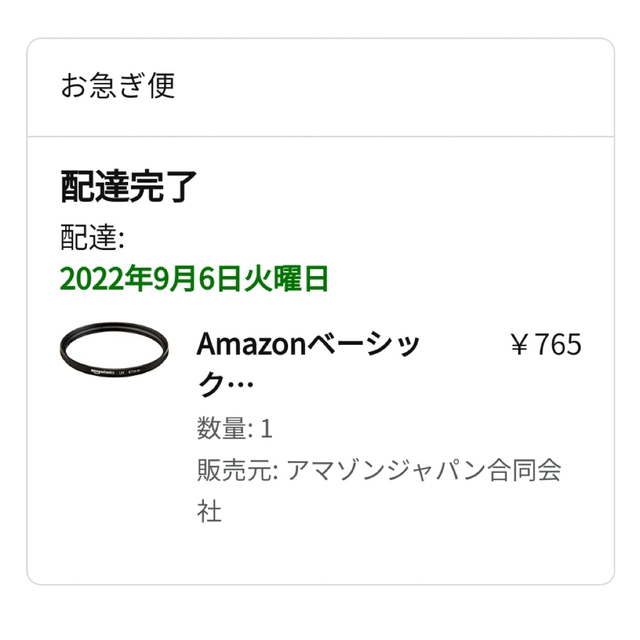Image resolution: width=640 pixels, height=640 pixels.
Task: Click the 社 character on seller's last line
Action: coord(209,511)
